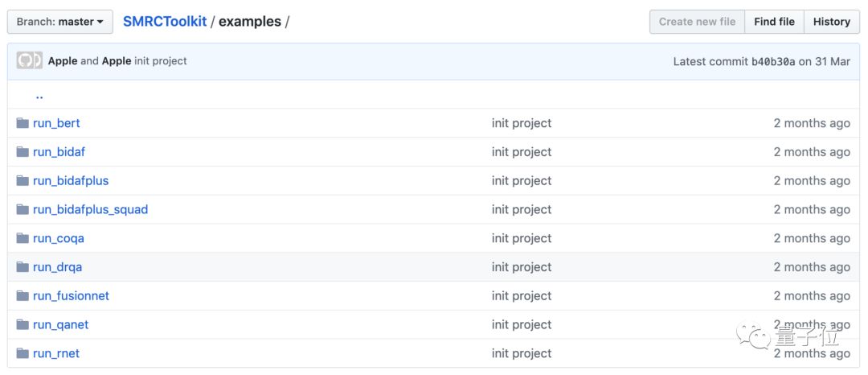
Task: Click the init project commit title in header
Action: (161, 61)
